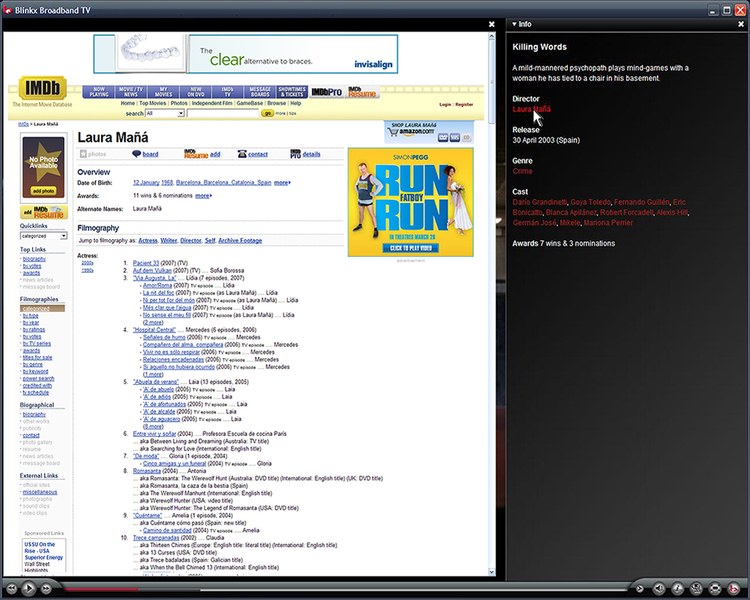Click the 'add photo' button
This screenshot has height=600, width=750.
(43, 191)
